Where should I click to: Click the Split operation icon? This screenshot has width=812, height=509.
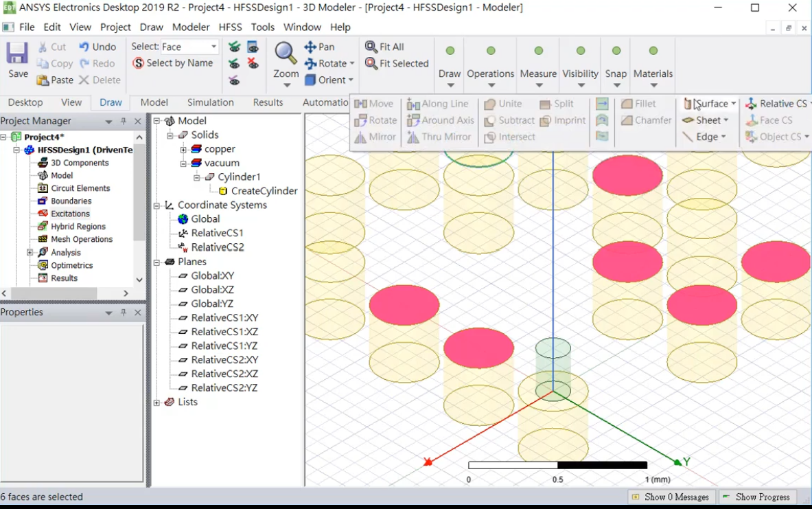point(545,104)
